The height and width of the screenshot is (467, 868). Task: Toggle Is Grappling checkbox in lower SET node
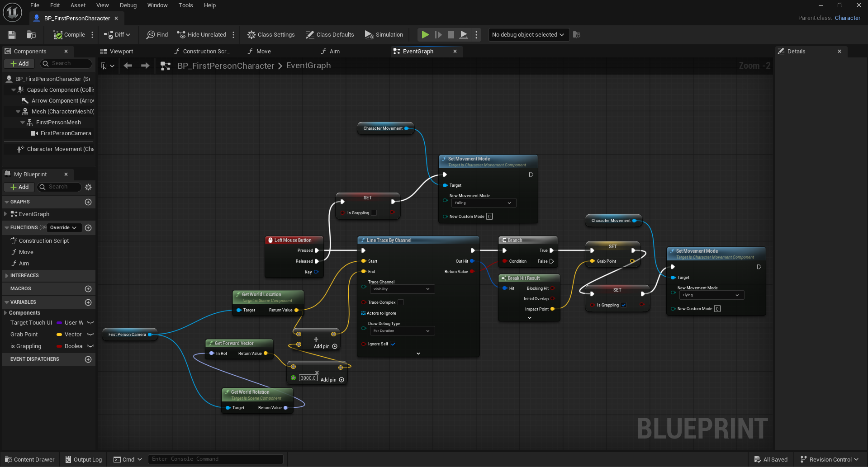coord(624,305)
